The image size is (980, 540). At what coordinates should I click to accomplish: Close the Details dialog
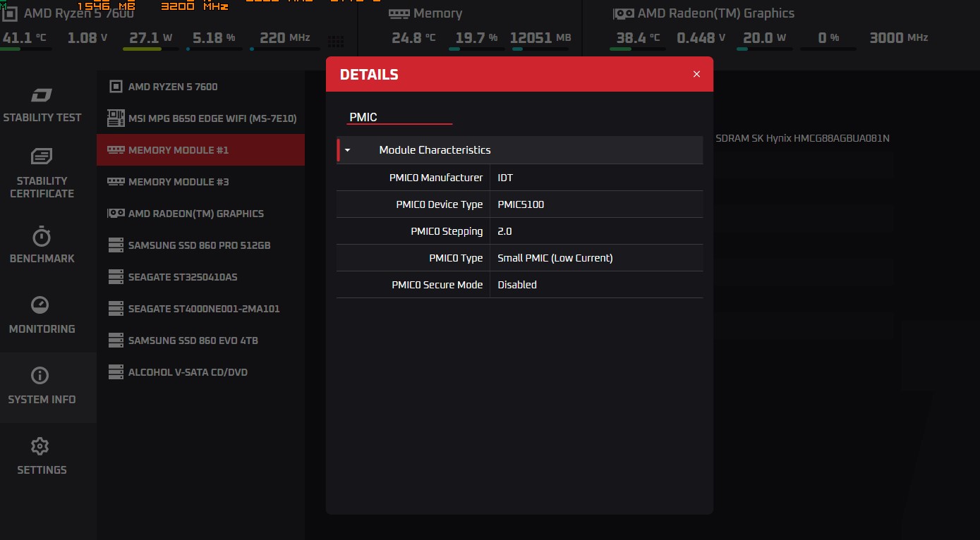click(696, 74)
